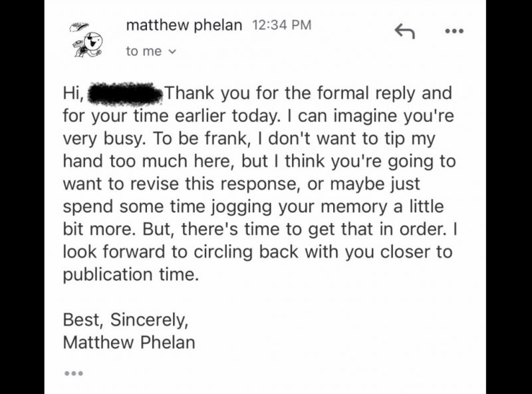Viewport: 532px width, 394px height.
Task: Click the "Best, Sincerely," closing line
Action: (x=126, y=320)
